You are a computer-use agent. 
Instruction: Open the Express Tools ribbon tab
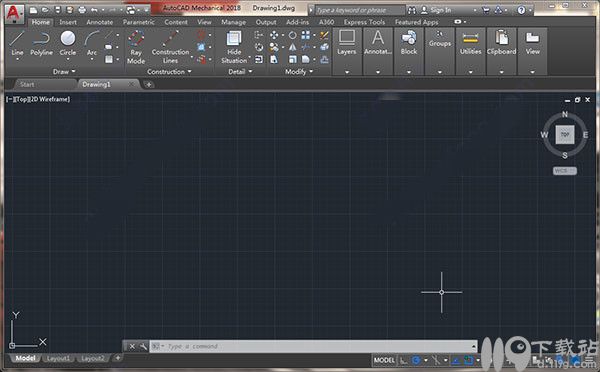coord(364,22)
